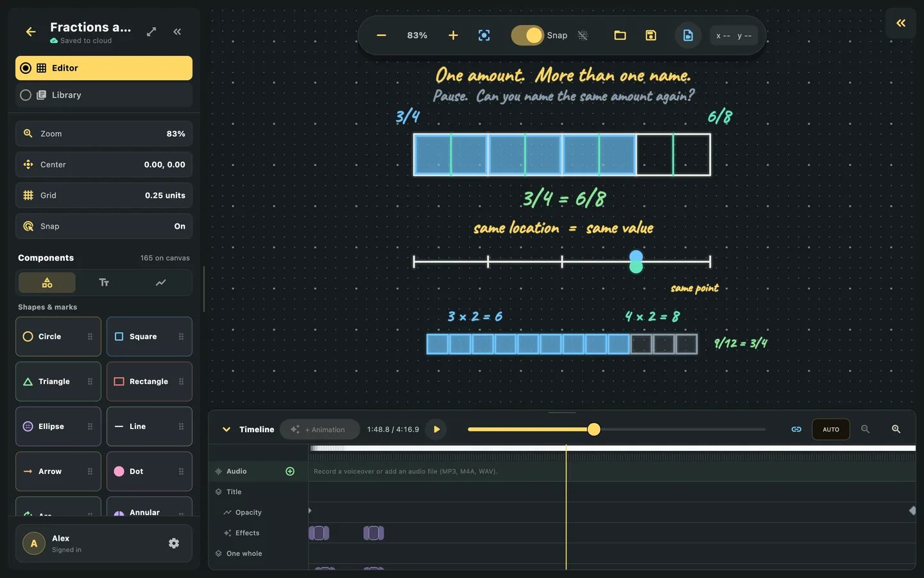The image size is (924, 578).
Task: Click second Effects keyframe clip
Action: 373,533
